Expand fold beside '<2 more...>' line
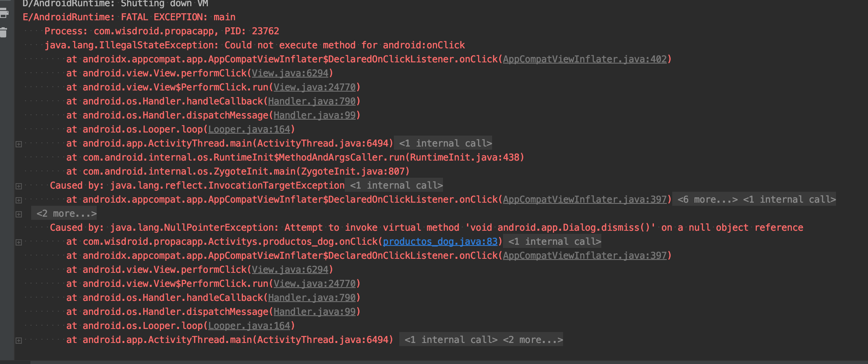The height and width of the screenshot is (364, 868). pyautogui.click(x=18, y=214)
